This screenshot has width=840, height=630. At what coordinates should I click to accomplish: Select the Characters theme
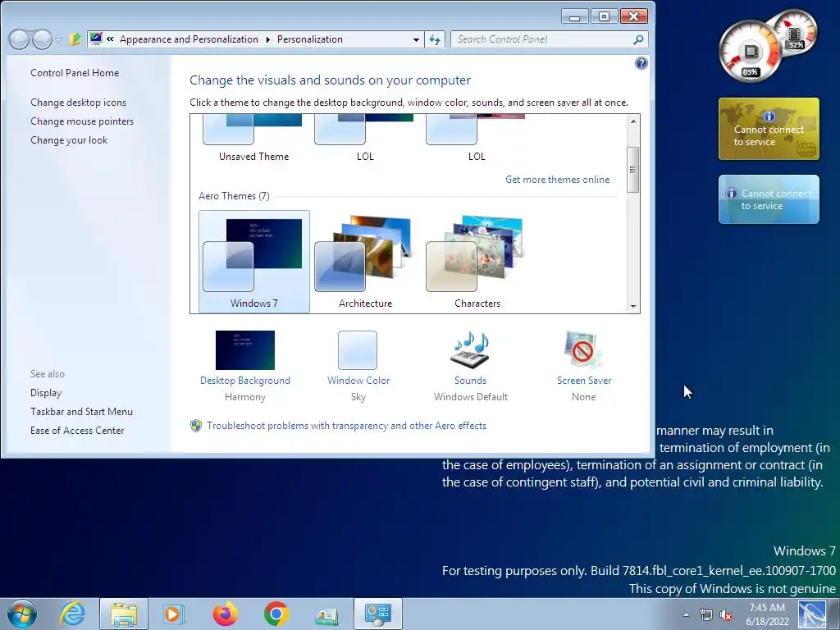click(477, 262)
